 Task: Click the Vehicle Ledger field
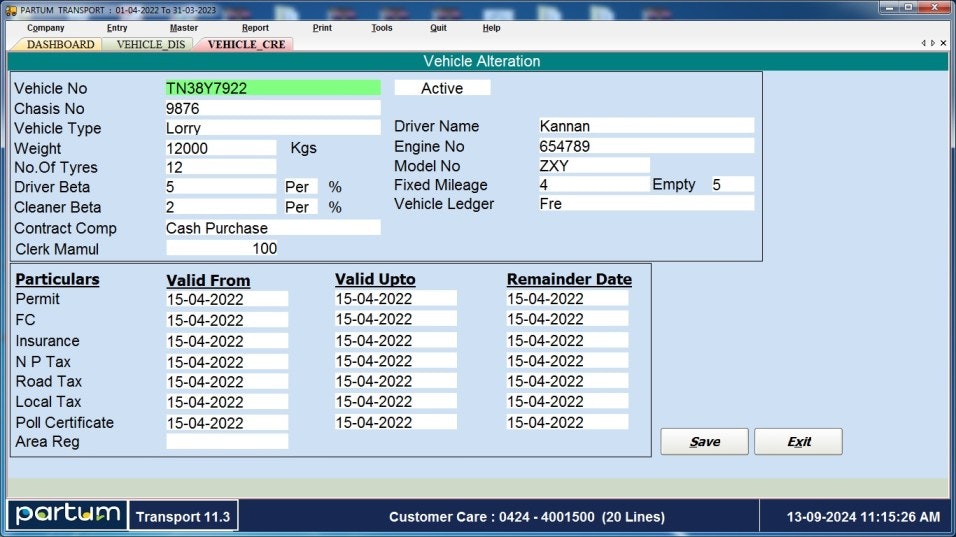(646, 204)
